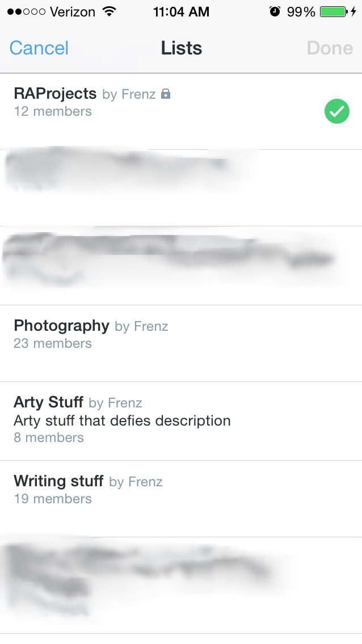This screenshot has height=644, width=362.
Task: Select the Arty Stuff list
Action: [x=49, y=402]
